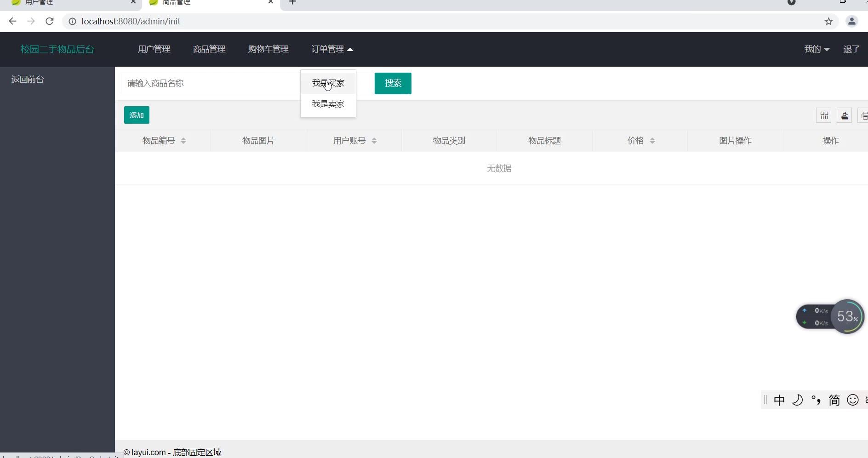Bookmark this page with star icon
Screen dimensions: 868x458
pyautogui.click(x=828, y=21)
